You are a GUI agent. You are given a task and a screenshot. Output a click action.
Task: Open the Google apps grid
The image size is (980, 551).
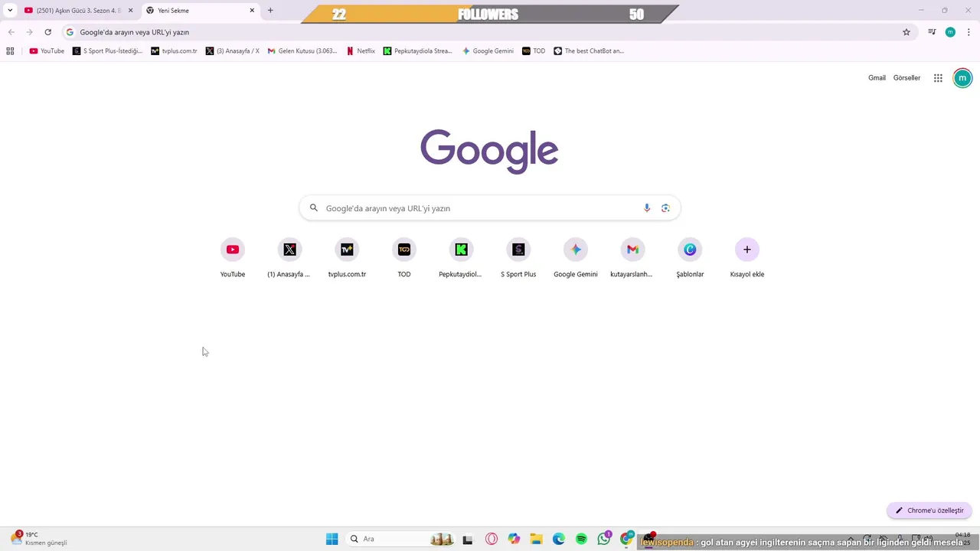pyautogui.click(x=938, y=78)
